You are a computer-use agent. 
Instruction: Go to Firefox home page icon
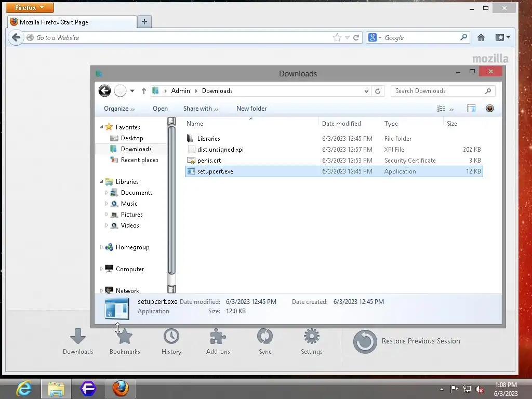[x=481, y=37]
